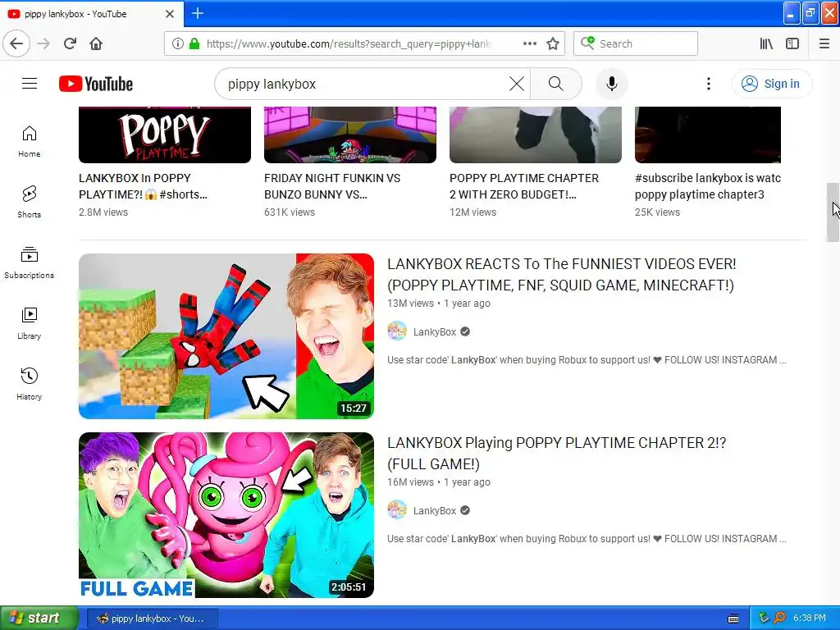This screenshot has width=840, height=630.
Task: Open Library in YouTube sidebar
Action: point(30,323)
